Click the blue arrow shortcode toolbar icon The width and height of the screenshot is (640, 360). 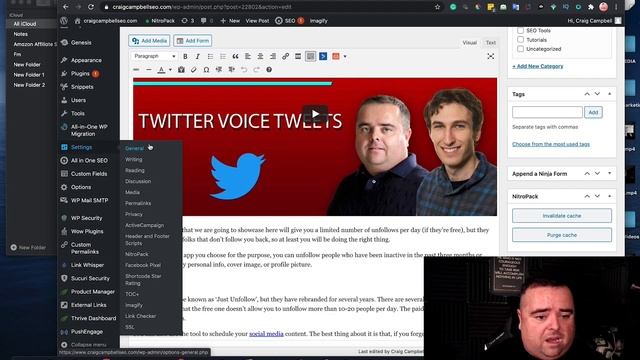[323, 56]
